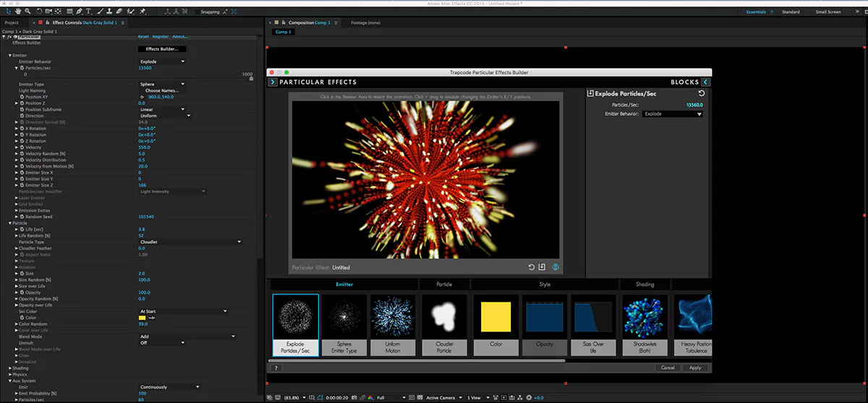Toggle the X Rotation stopwatch
This screenshot has width=868, height=403.
tap(21, 128)
